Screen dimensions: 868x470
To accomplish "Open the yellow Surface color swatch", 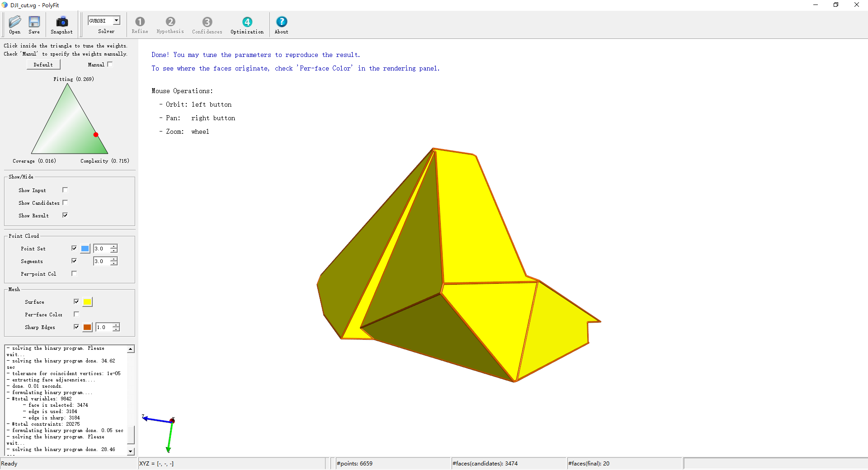I will click(88, 302).
